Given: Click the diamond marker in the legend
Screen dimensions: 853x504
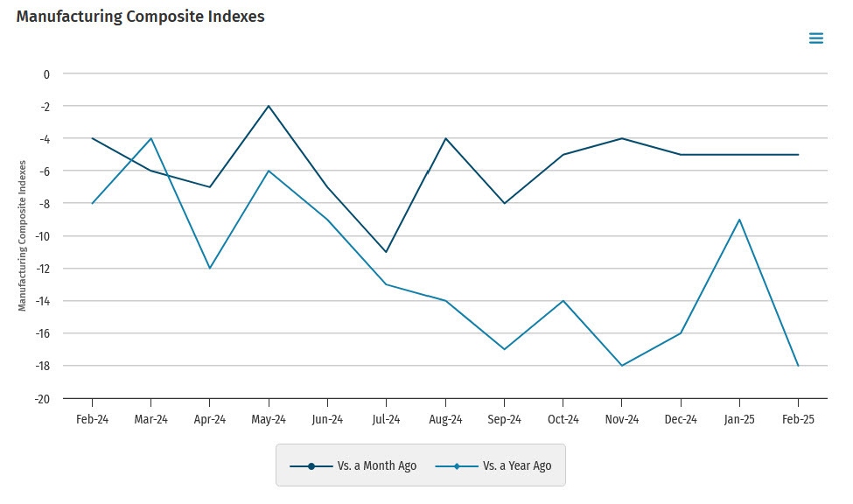Looking at the screenshot, I should coord(457,466).
